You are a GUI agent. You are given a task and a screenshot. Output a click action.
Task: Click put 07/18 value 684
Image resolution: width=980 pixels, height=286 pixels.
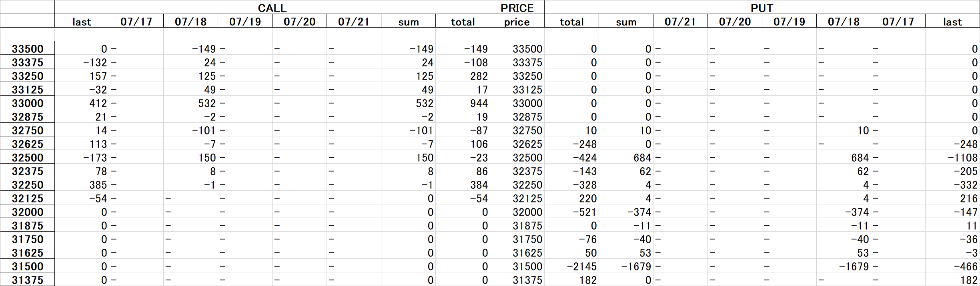844,157
